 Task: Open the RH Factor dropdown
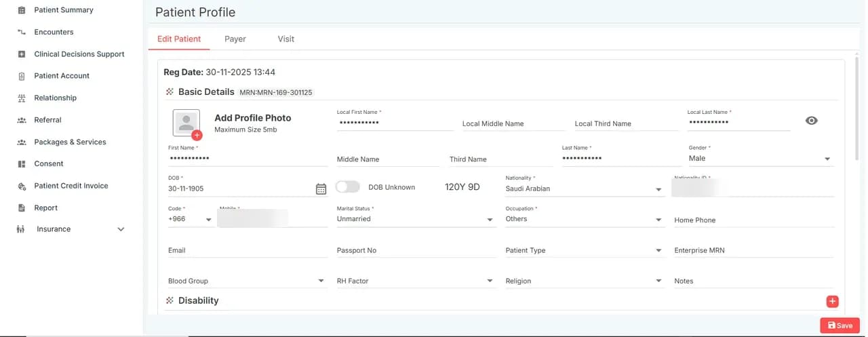(416, 281)
